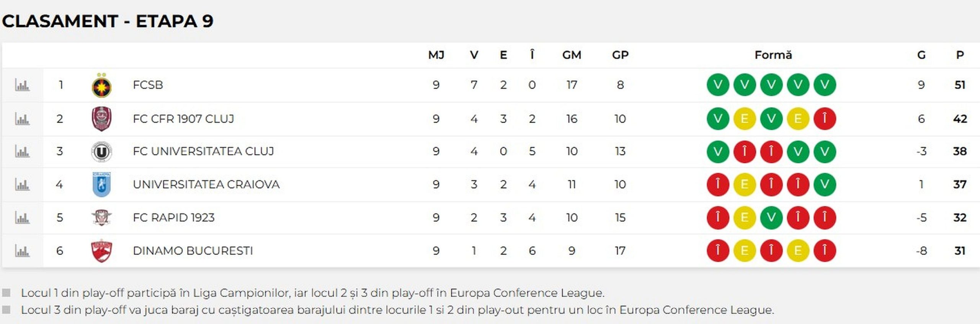Click the Dinamo Bucuresti red badge
The width and height of the screenshot is (980, 324).
[101, 251]
